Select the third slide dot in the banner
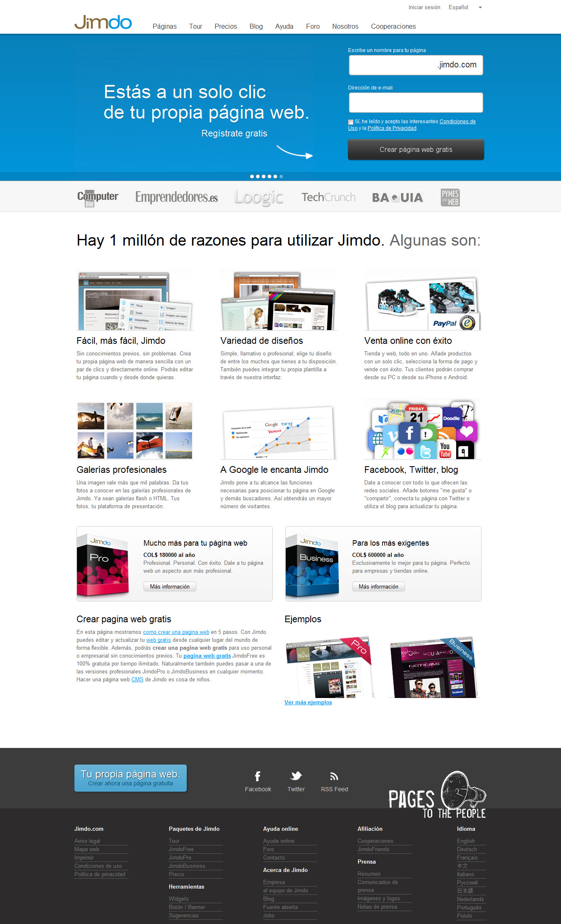This screenshot has height=924, width=561. click(x=263, y=176)
